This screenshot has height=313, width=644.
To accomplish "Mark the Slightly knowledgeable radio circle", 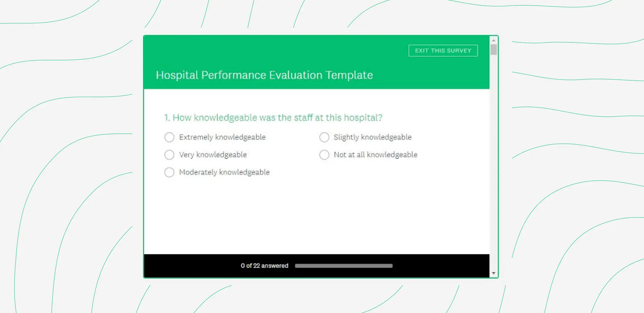I will pyautogui.click(x=324, y=137).
